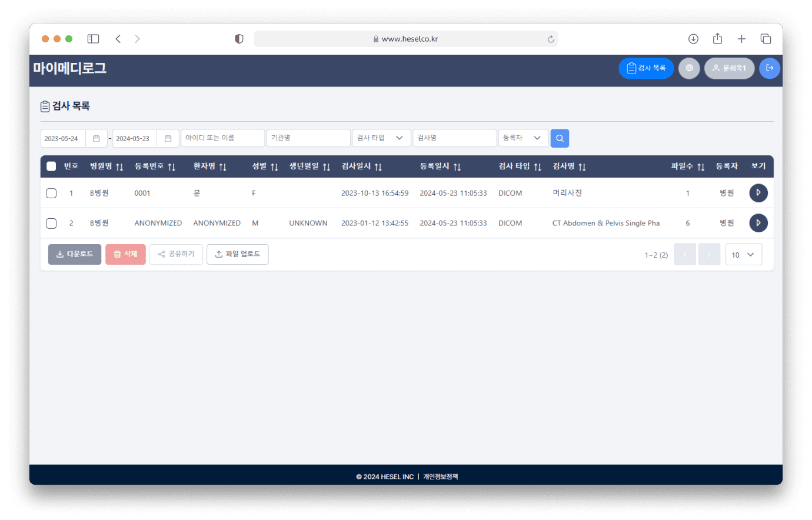Click the blue search magnifier button
812x520 pixels.
(x=560, y=138)
